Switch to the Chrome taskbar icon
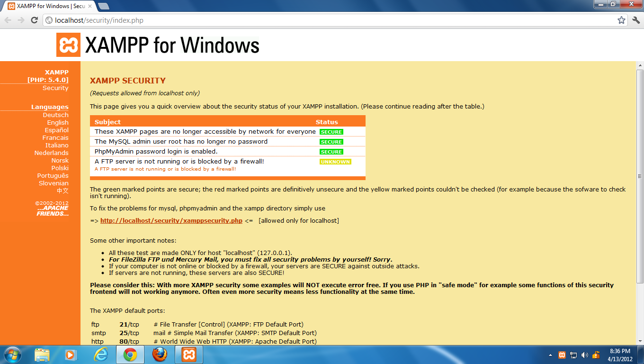 tap(130, 355)
